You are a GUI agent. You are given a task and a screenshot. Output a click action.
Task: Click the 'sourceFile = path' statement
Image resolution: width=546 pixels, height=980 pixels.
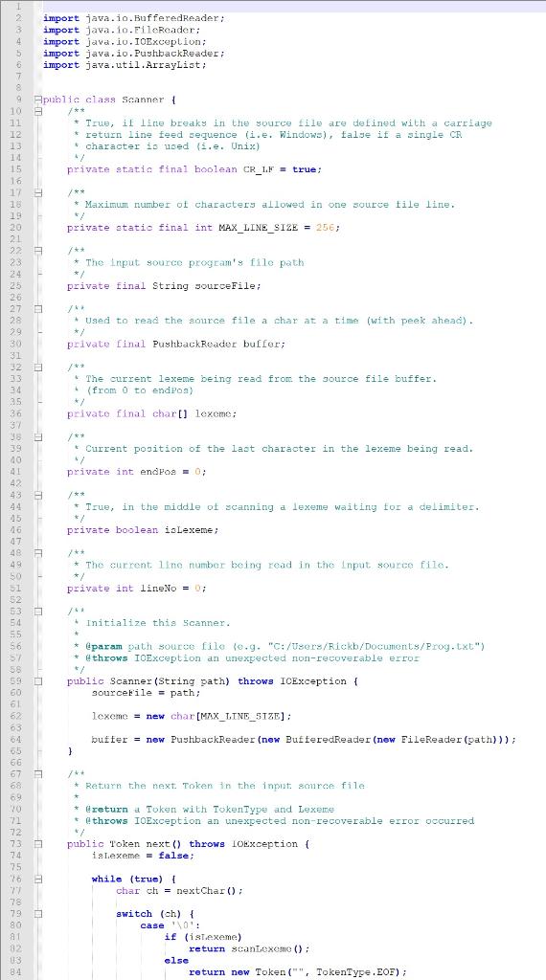(x=146, y=693)
